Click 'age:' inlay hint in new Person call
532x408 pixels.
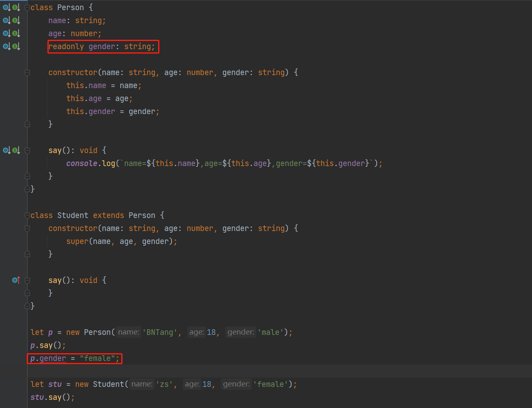pyautogui.click(x=196, y=332)
